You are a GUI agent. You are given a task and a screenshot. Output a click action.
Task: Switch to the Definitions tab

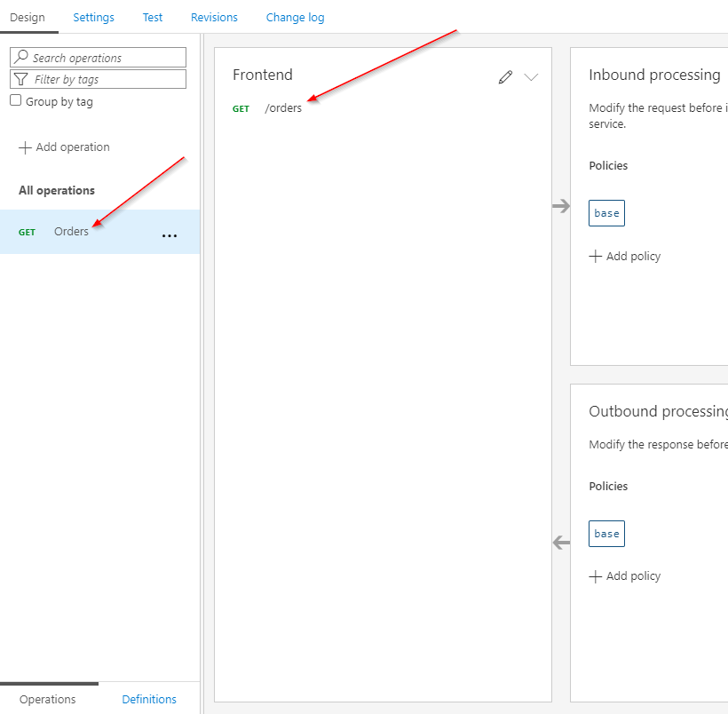148,699
